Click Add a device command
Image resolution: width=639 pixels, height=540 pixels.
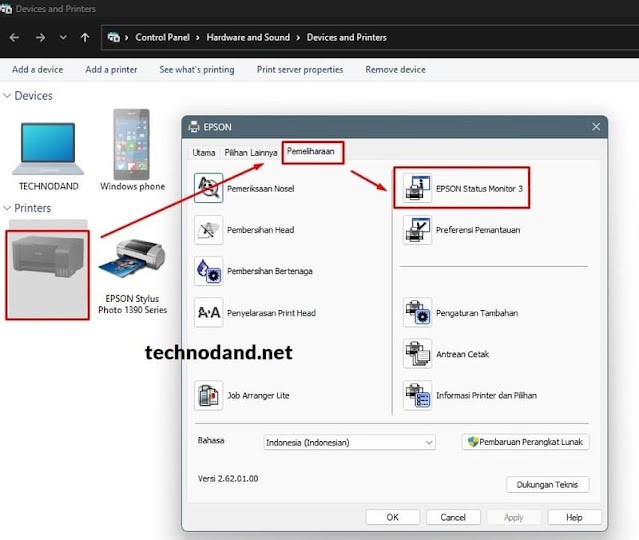click(37, 70)
